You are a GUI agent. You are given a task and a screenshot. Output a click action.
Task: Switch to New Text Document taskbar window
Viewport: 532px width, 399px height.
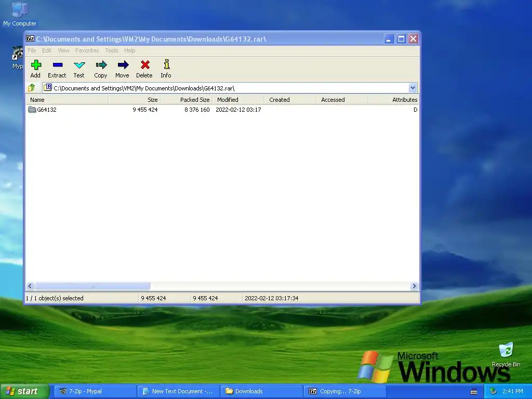point(179,391)
